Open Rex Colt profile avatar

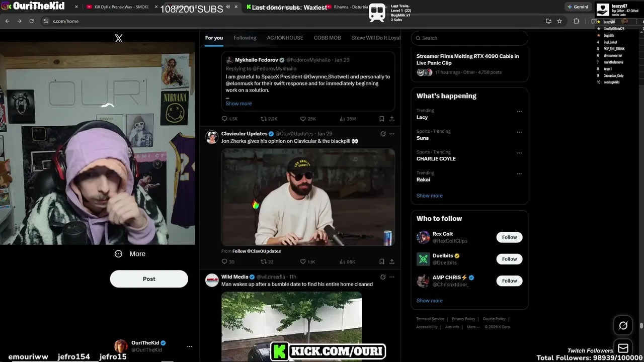tap(423, 237)
